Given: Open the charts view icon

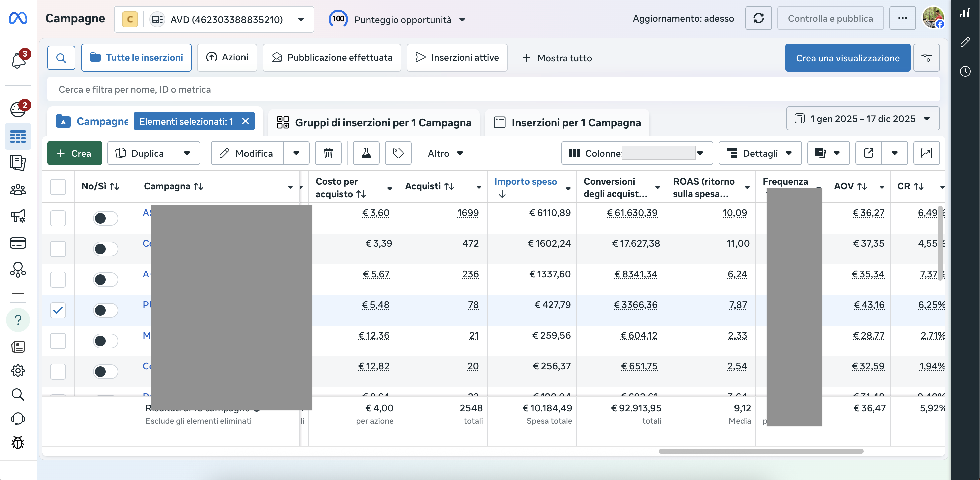Looking at the screenshot, I should 926,153.
